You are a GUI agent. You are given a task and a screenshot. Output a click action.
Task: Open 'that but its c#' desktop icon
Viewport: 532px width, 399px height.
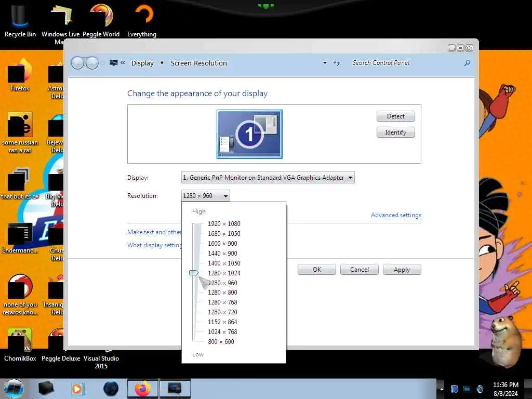(x=19, y=184)
